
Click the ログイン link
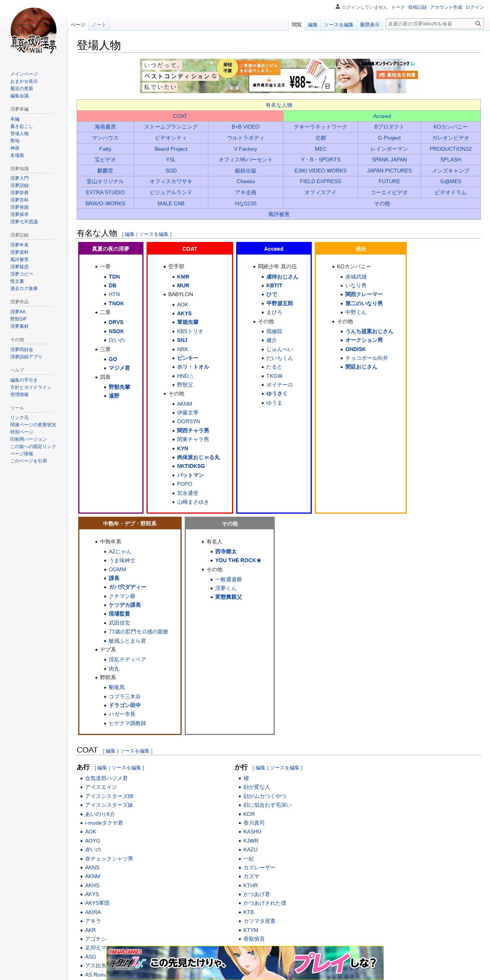475,7
